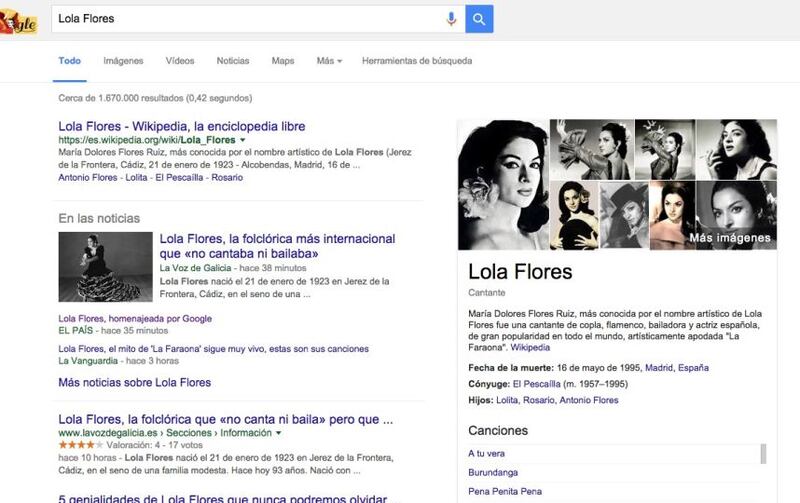Open the Google doodle logo
Screen dimensions: 800x503
click(18, 22)
